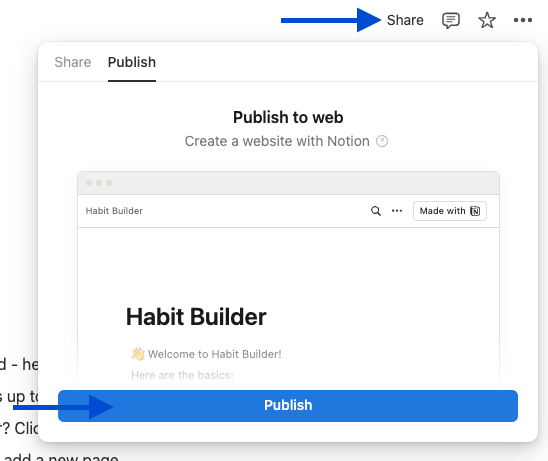Click the blue Publish button
The image size is (548, 461).
point(288,406)
